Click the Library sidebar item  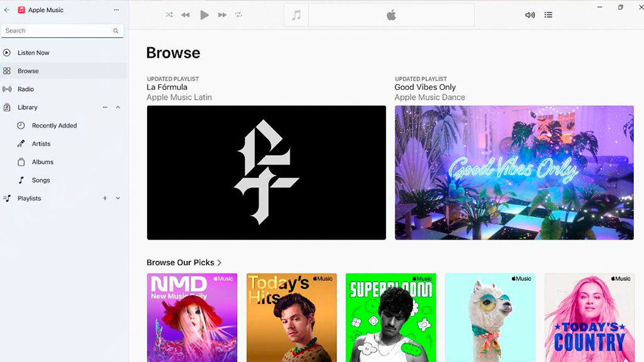click(64, 107)
